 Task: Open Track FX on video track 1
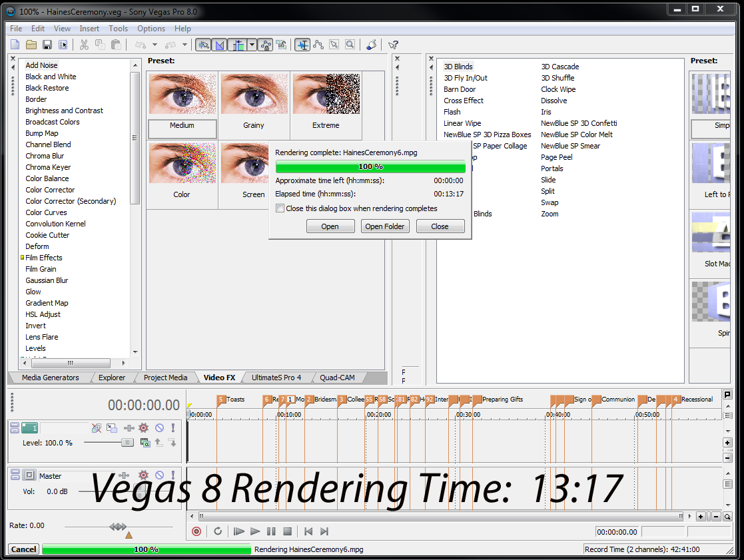pos(143,428)
